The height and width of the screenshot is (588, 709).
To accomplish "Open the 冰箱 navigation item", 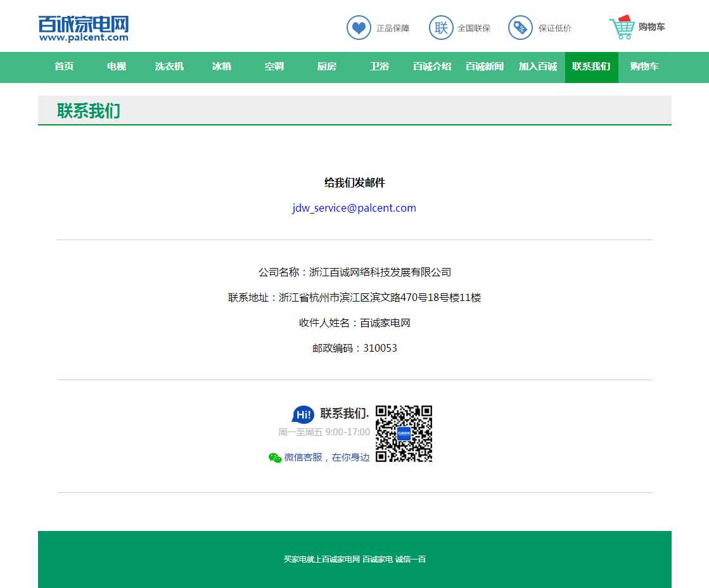I will pyautogui.click(x=222, y=67).
